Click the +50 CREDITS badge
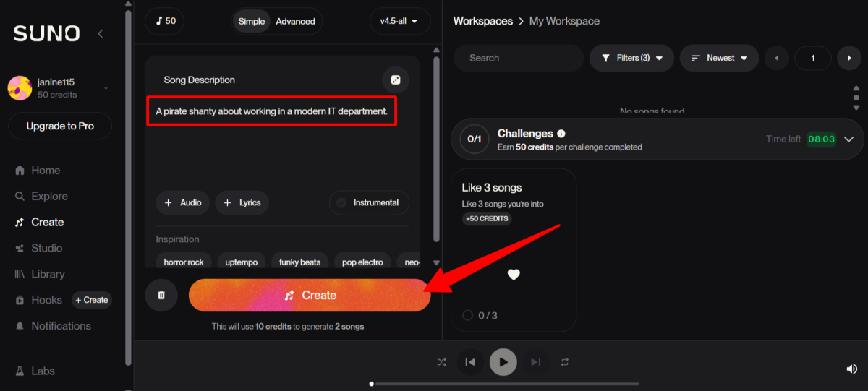Image resolution: width=868 pixels, height=391 pixels. click(x=487, y=219)
